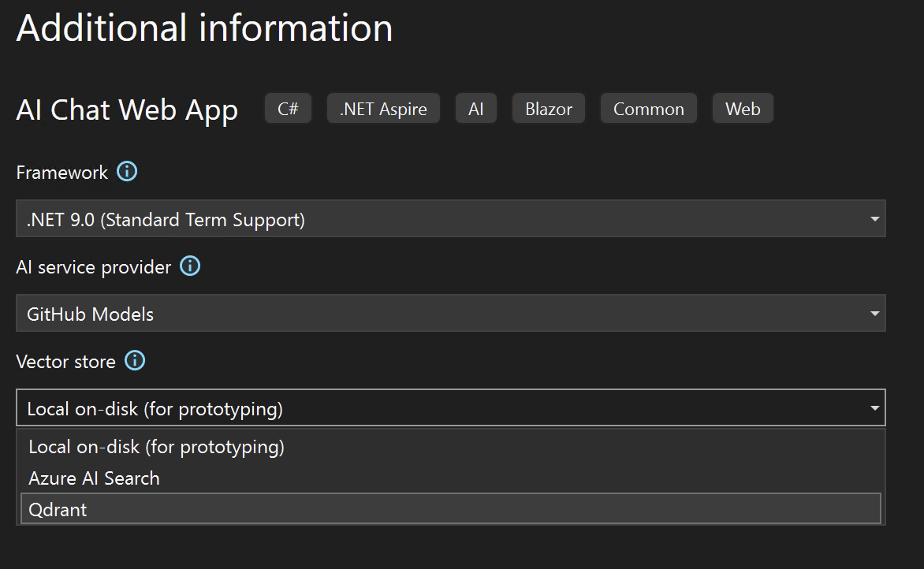This screenshot has width=924, height=569.
Task: Click the C# tag badge
Action: pos(288,109)
